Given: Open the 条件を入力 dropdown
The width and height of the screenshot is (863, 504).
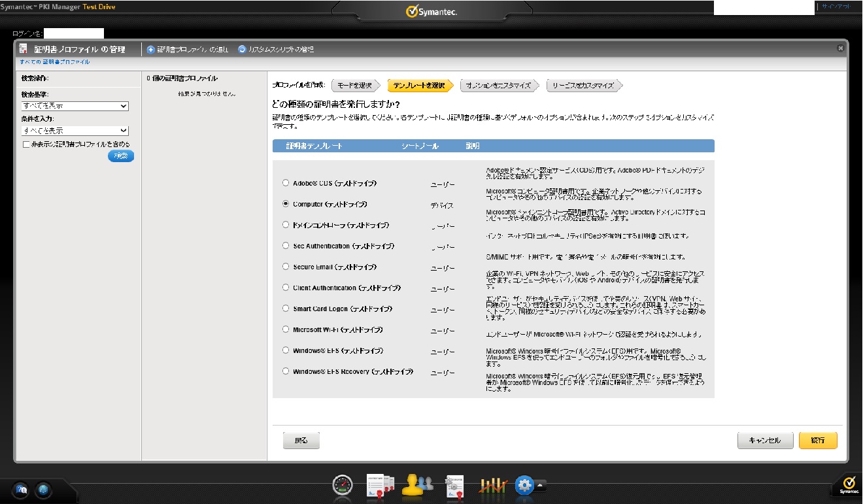Looking at the screenshot, I should (x=75, y=131).
